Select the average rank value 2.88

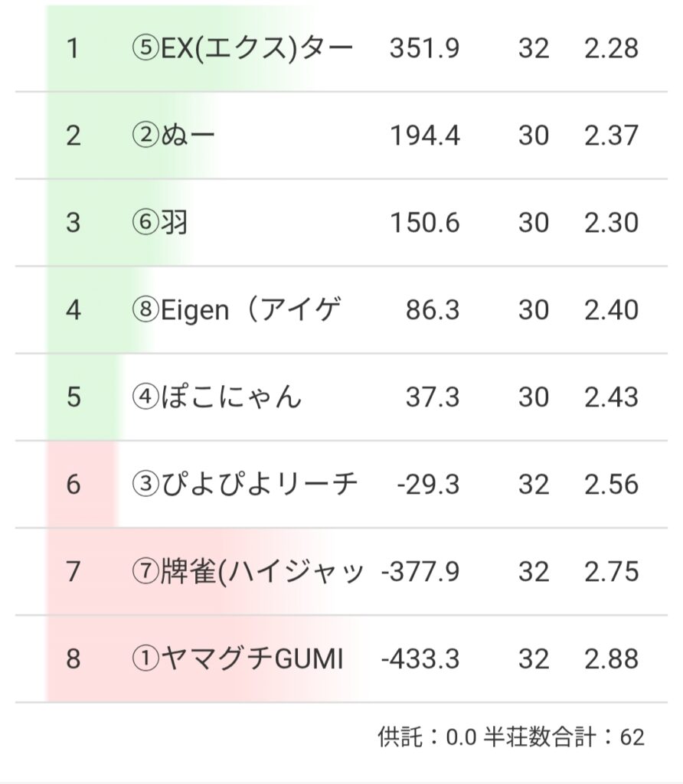[x=610, y=660]
